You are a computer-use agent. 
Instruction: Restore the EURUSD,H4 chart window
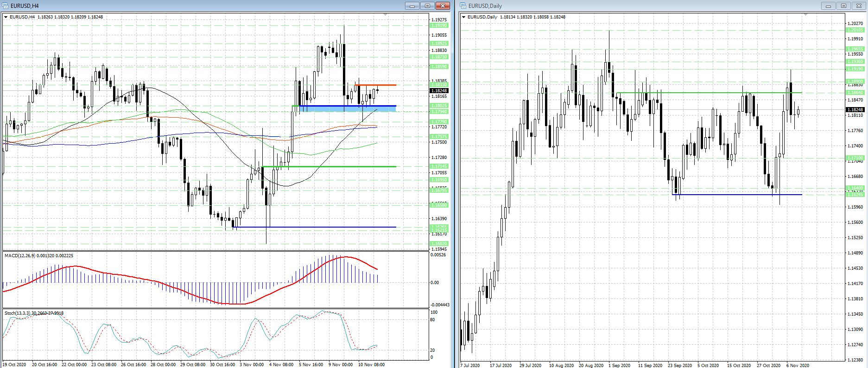pos(427,6)
